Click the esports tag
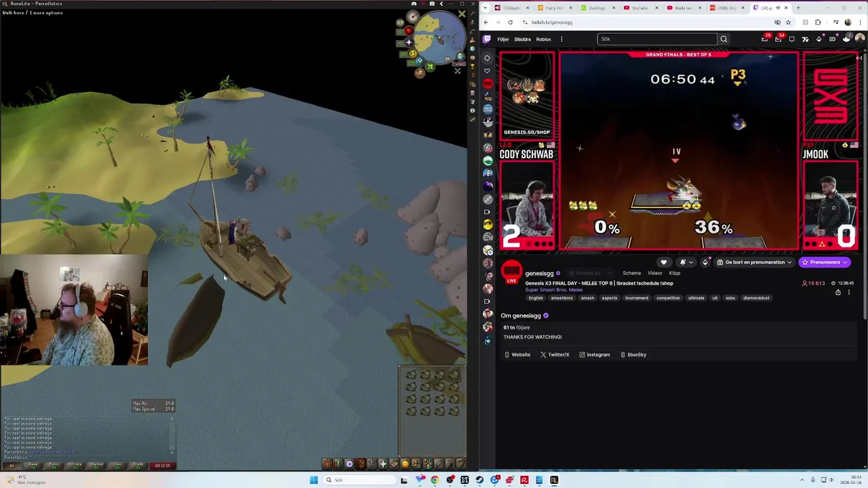This screenshot has height=488, width=868. [609, 298]
